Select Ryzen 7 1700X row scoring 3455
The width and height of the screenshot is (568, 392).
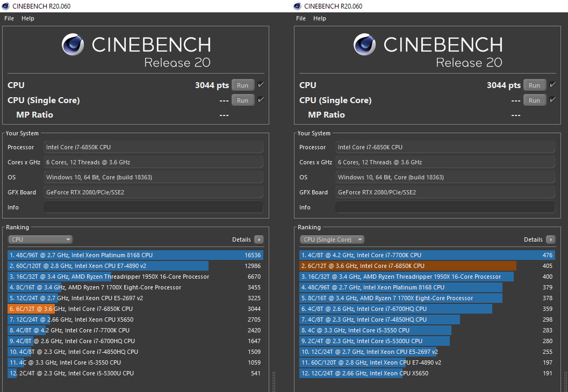point(135,287)
